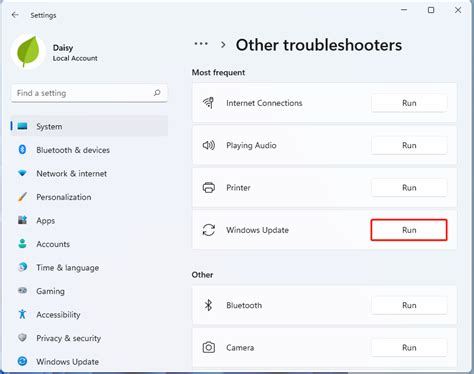The height and width of the screenshot is (374, 474).
Task: Run the Bluetooth troubleshooter
Action: tap(409, 305)
